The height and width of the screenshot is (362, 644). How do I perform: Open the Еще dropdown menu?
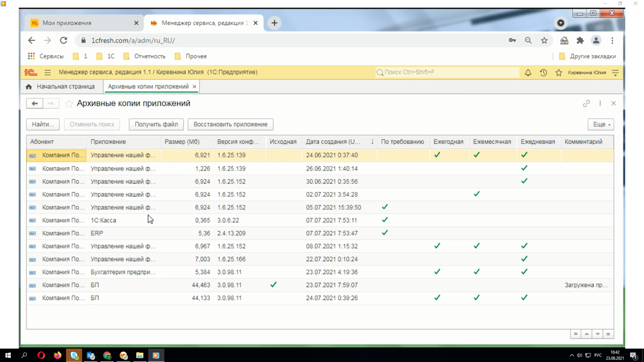[x=601, y=124]
